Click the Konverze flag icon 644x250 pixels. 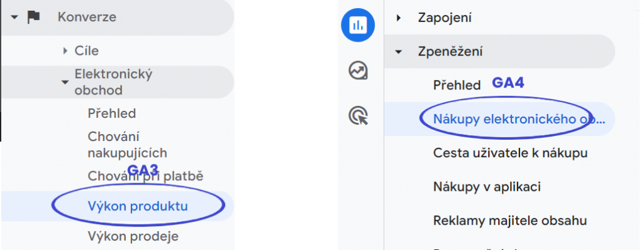[x=33, y=17]
